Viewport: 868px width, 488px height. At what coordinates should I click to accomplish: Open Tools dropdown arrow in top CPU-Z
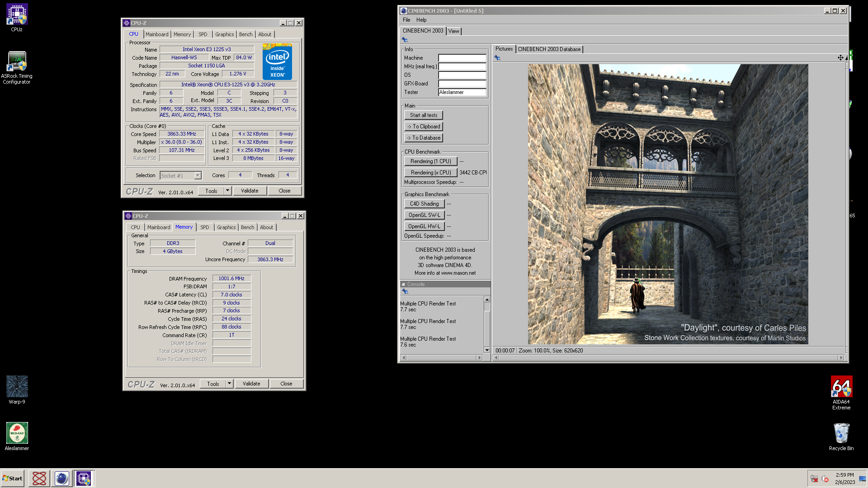(228, 191)
